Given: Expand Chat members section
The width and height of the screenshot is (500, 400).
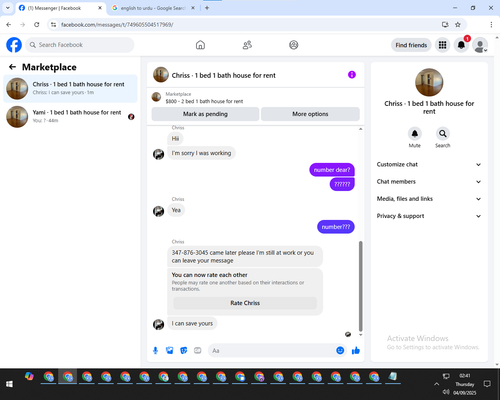Looking at the screenshot, I should coord(429,182).
